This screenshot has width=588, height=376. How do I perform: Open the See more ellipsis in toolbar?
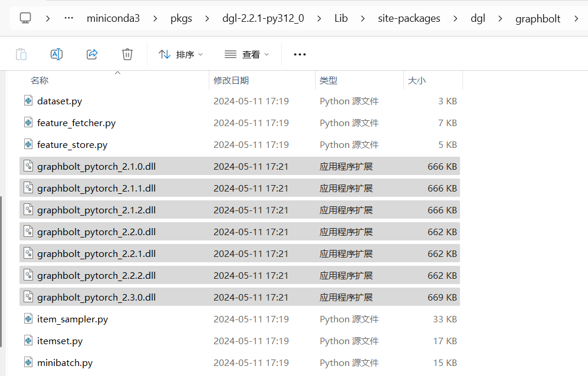[x=300, y=55]
